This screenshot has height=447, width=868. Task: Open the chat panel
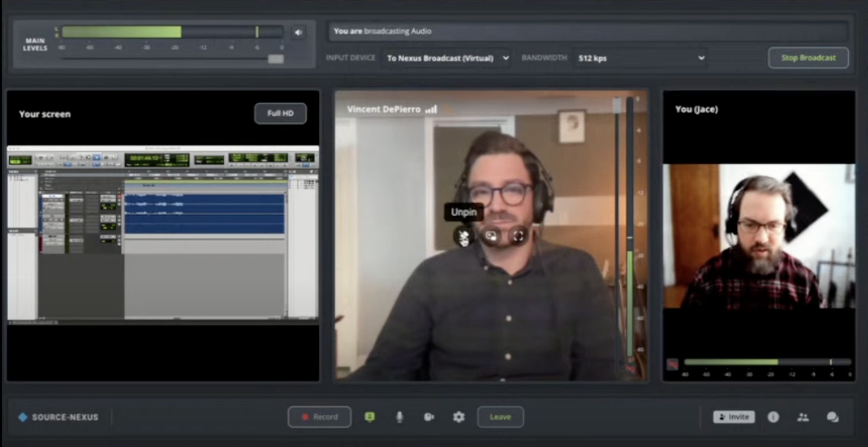[x=832, y=417]
